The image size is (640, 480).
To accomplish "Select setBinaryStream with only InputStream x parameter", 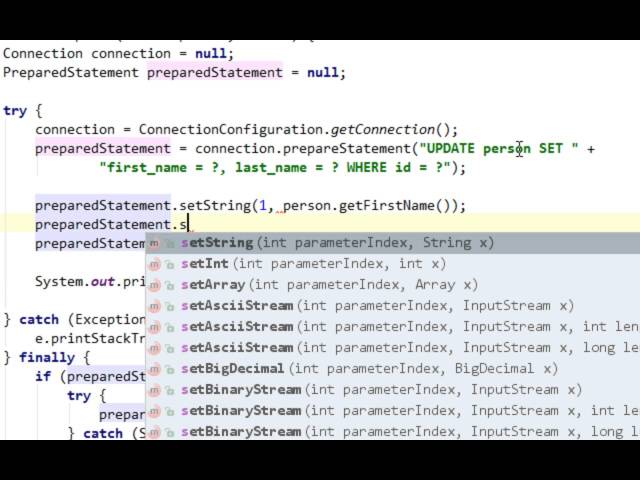I will [x=393, y=390].
